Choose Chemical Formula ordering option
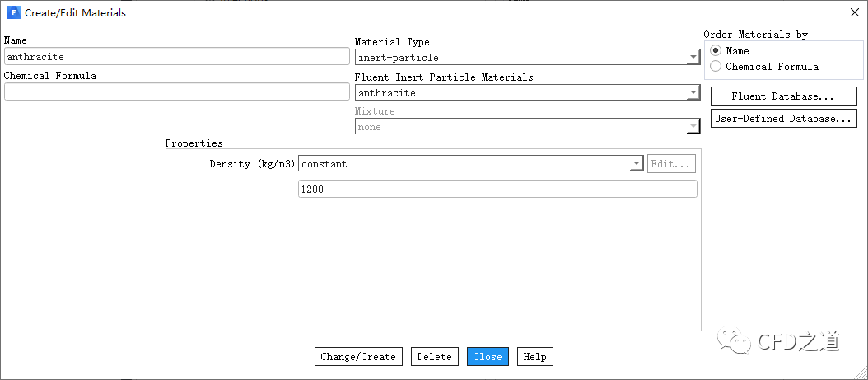 [716, 67]
